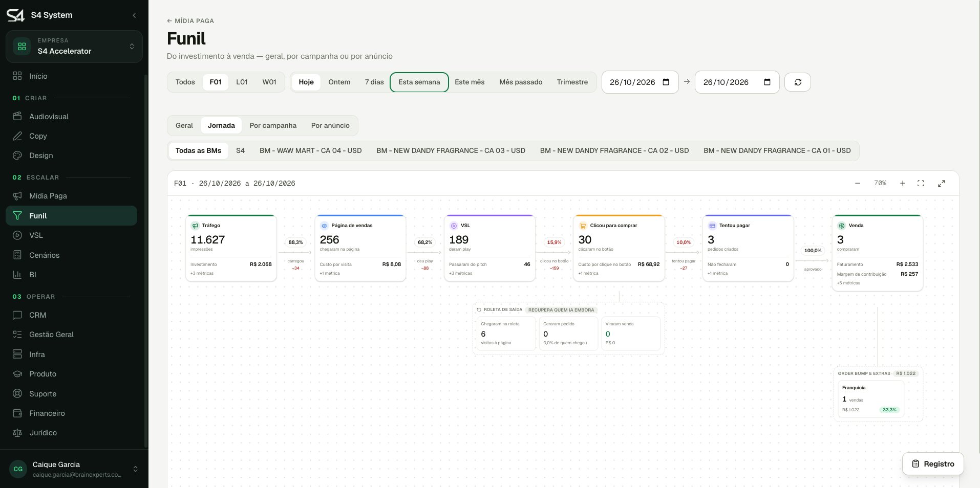Viewport: 980px width, 488px height.
Task: Open the end date calendar picker
Action: [767, 82]
